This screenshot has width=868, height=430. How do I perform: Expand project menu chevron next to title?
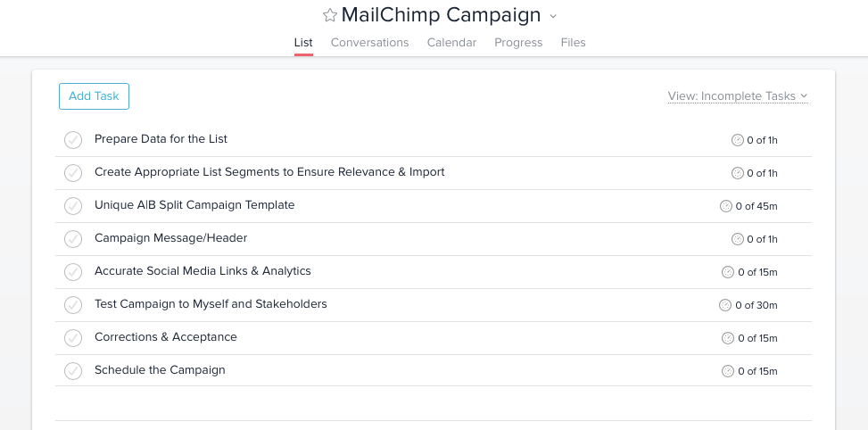[553, 16]
